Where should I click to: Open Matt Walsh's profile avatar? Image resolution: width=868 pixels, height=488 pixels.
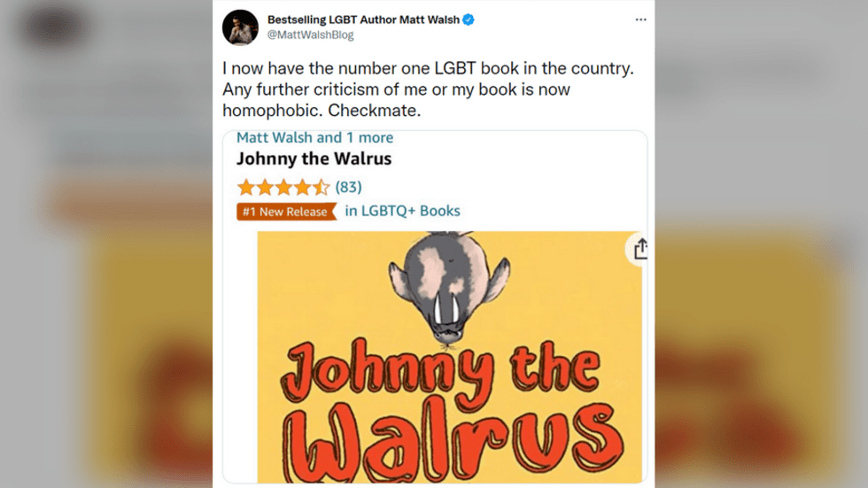click(x=240, y=27)
